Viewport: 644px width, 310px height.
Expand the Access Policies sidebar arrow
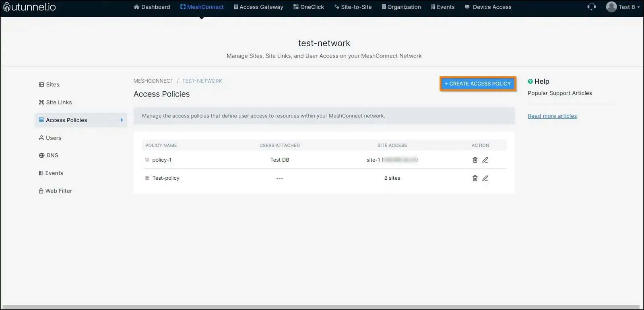point(122,120)
